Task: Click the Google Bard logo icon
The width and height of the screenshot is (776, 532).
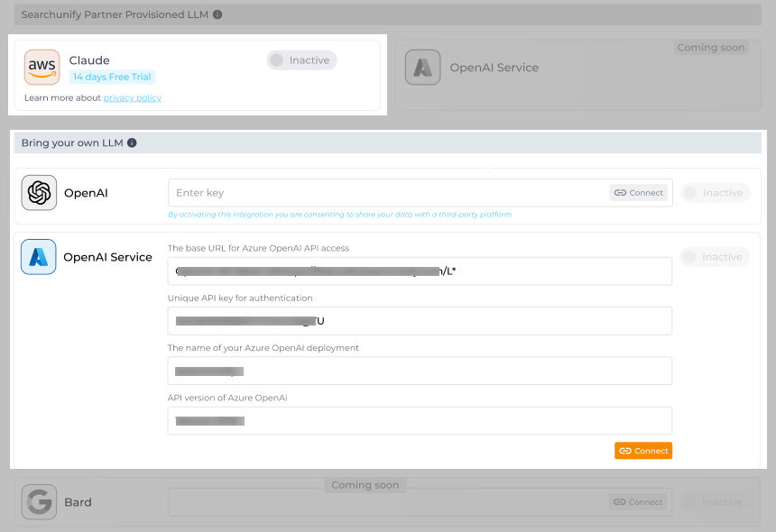Action: [x=39, y=502]
